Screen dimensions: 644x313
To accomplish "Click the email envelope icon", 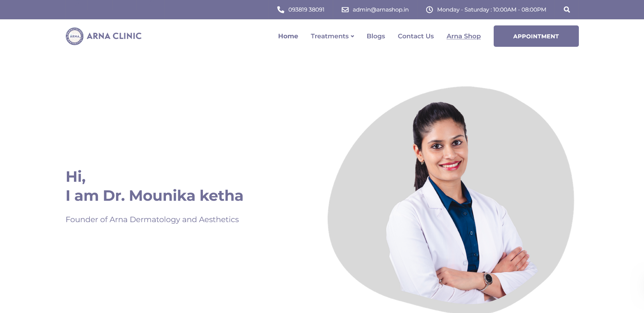I will click(x=345, y=9).
